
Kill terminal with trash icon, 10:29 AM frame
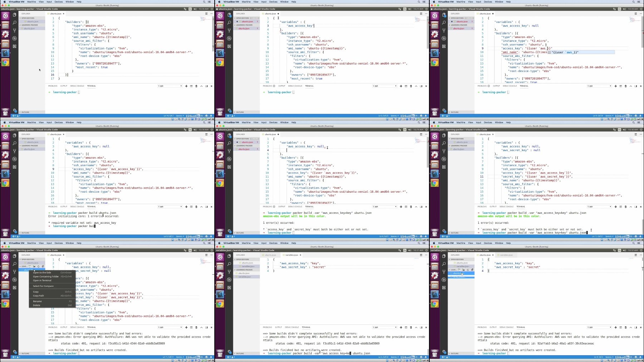pyautogui.click(x=411, y=207)
